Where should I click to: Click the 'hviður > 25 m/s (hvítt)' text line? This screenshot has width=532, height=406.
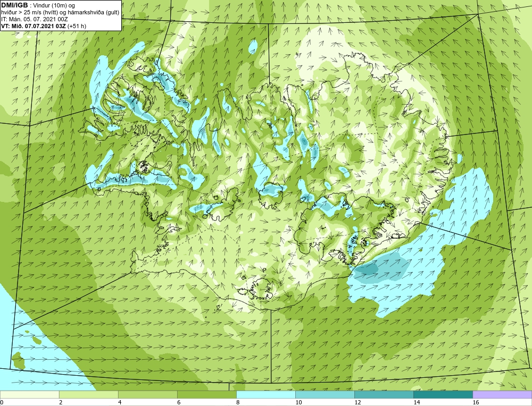pyautogui.click(x=60, y=12)
